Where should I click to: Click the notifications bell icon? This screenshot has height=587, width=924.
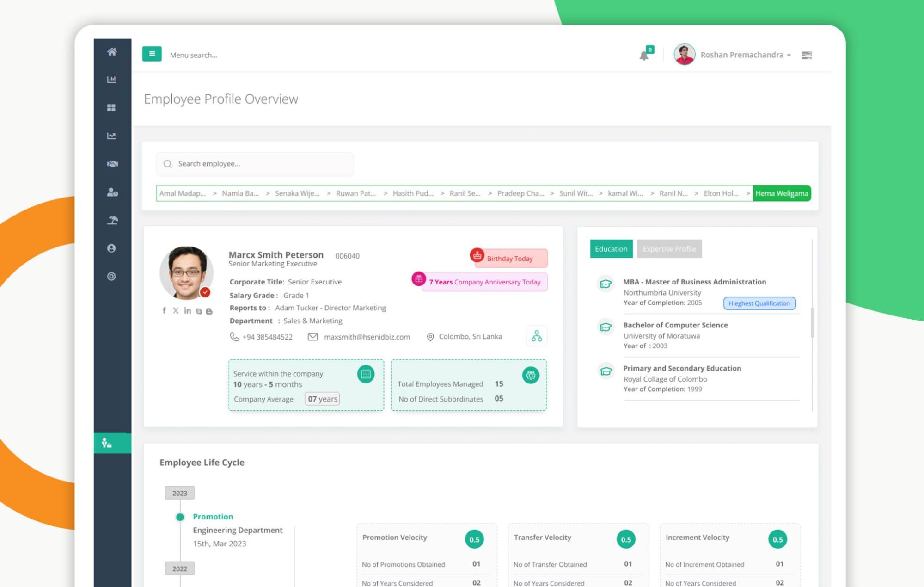coord(644,54)
